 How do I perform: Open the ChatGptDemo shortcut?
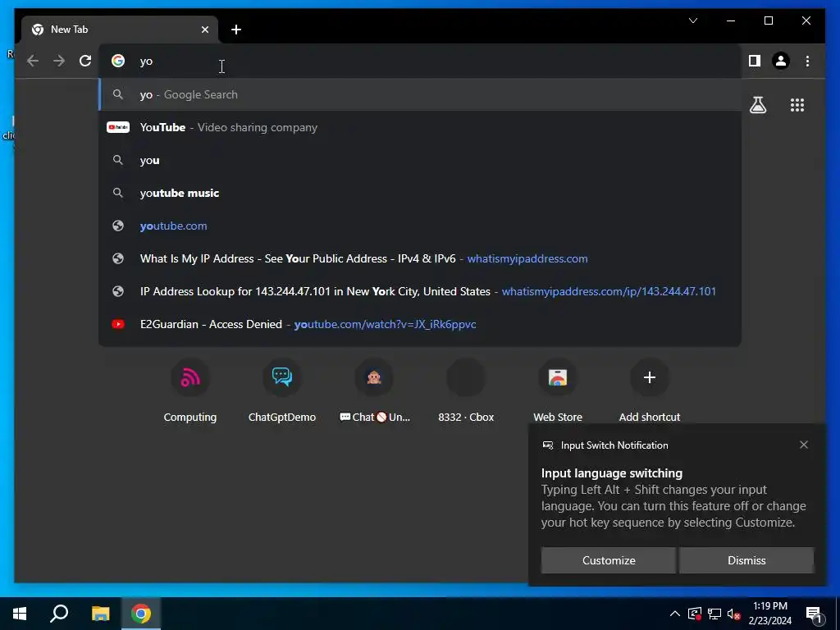282,391
